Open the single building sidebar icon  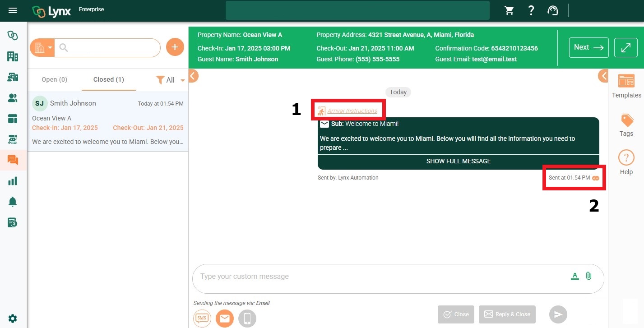pos(13,56)
